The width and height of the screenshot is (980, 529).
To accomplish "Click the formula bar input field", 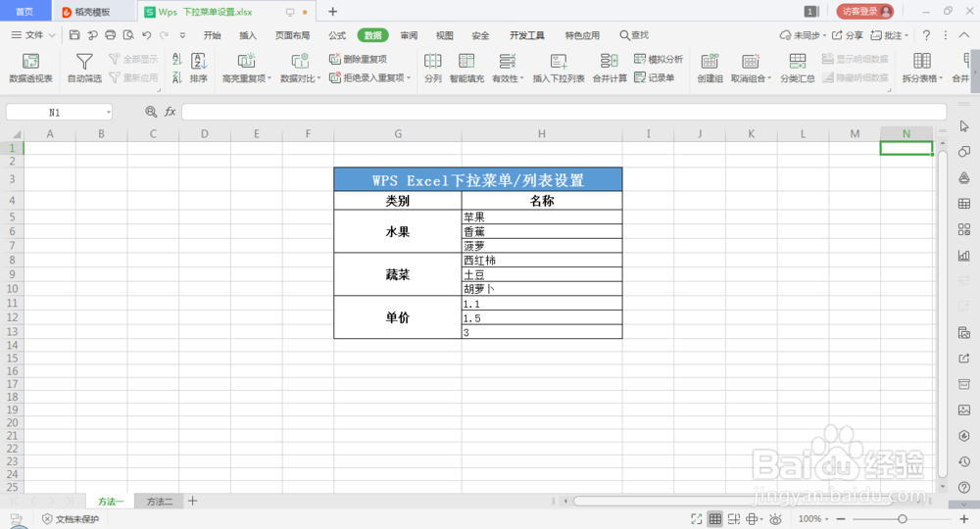I will (563, 111).
